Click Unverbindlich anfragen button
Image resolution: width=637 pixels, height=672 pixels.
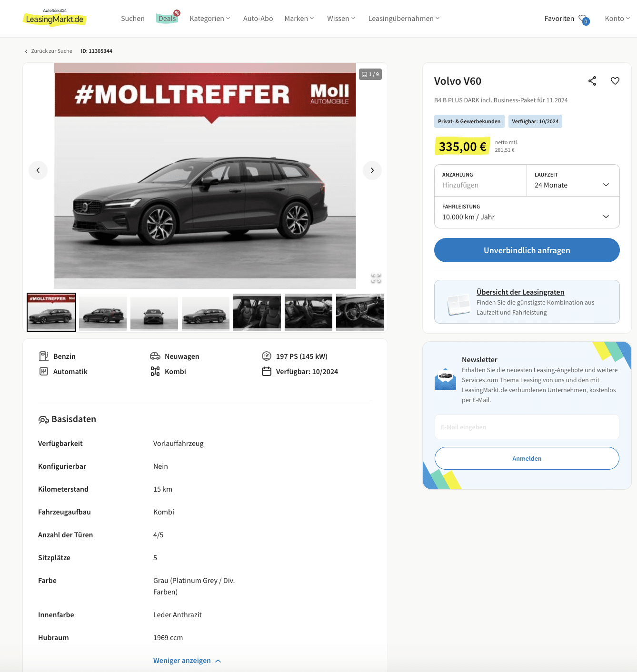pyautogui.click(x=527, y=250)
